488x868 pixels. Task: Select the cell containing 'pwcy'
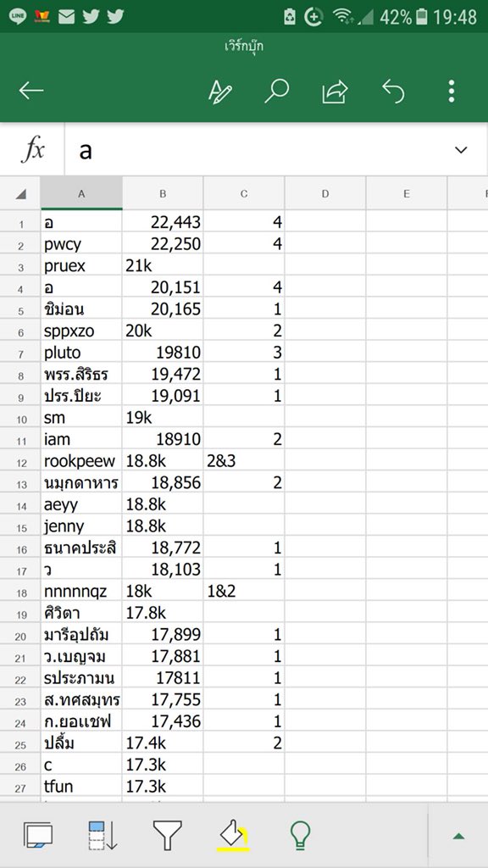point(81,244)
